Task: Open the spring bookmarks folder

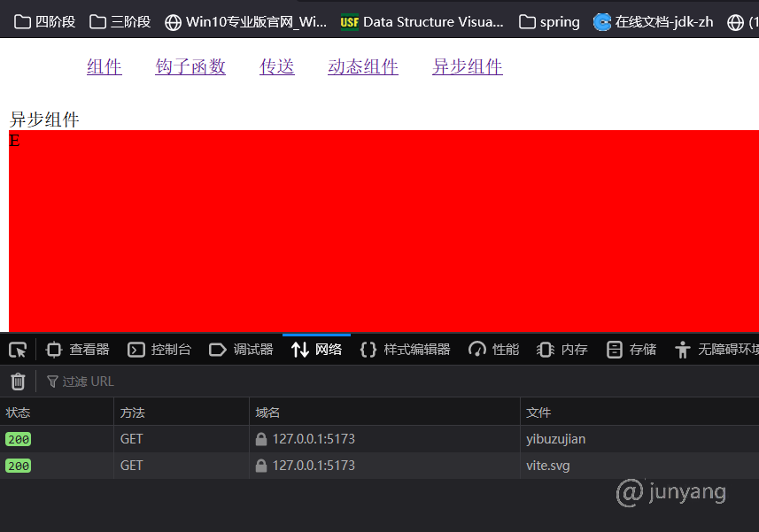Action: [550, 22]
